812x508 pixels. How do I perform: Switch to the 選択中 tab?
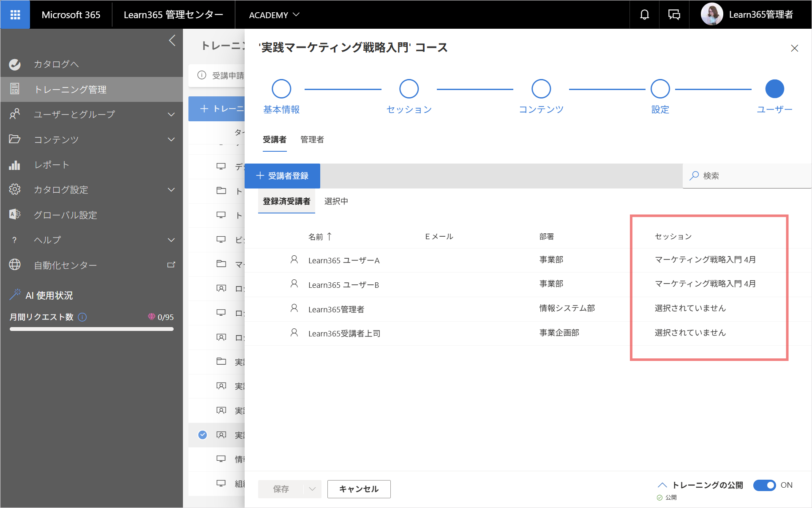pyautogui.click(x=336, y=201)
